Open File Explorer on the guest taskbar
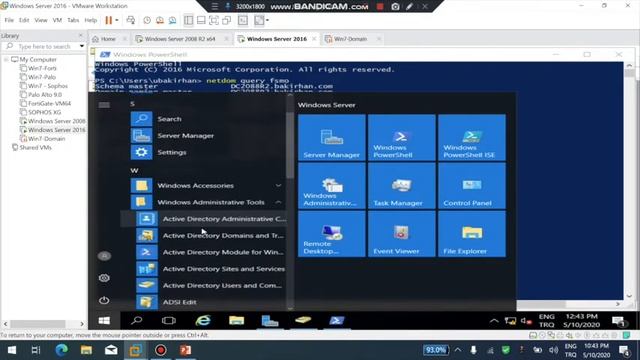 pyautogui.click(x=236, y=321)
